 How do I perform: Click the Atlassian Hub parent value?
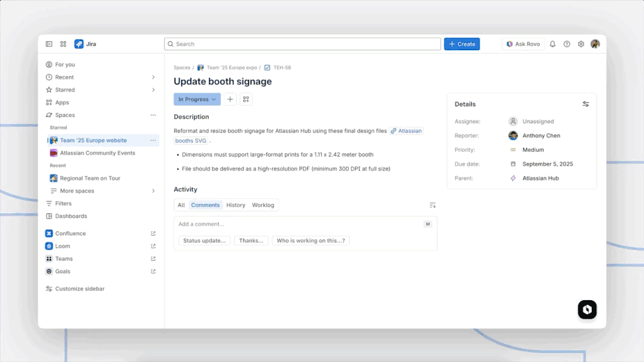coord(540,178)
